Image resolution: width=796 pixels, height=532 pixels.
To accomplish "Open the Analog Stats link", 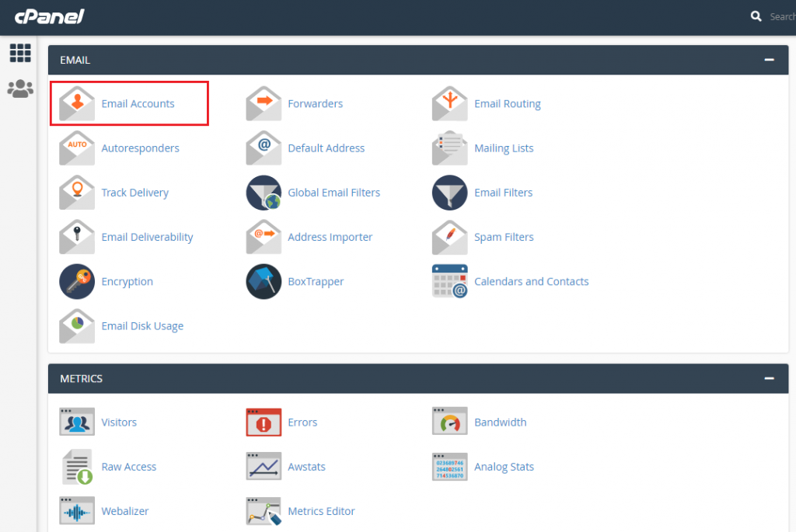I will point(504,467).
